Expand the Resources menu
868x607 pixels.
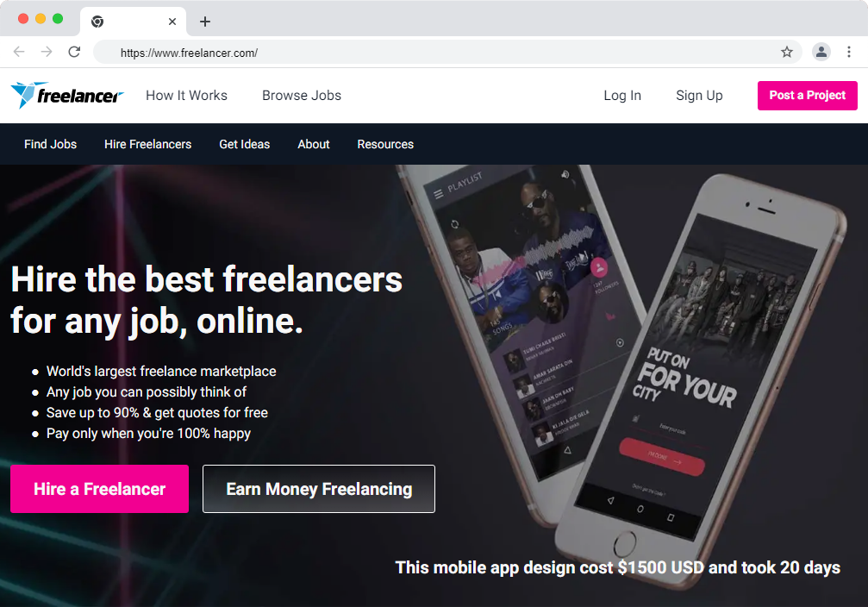(x=385, y=144)
